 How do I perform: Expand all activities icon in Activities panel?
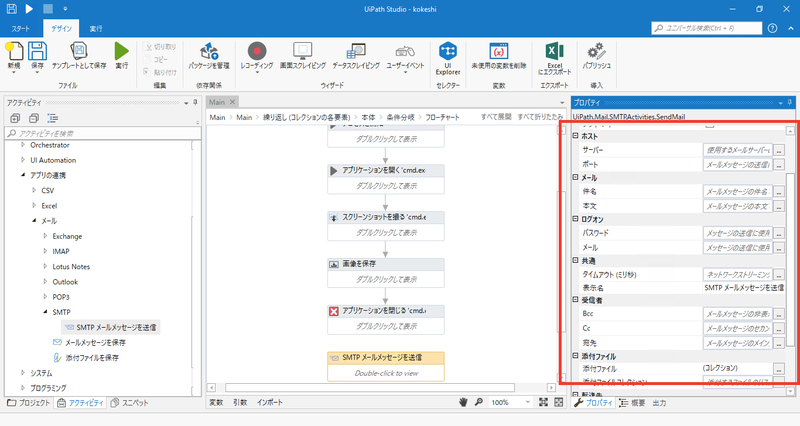pyautogui.click(x=15, y=118)
